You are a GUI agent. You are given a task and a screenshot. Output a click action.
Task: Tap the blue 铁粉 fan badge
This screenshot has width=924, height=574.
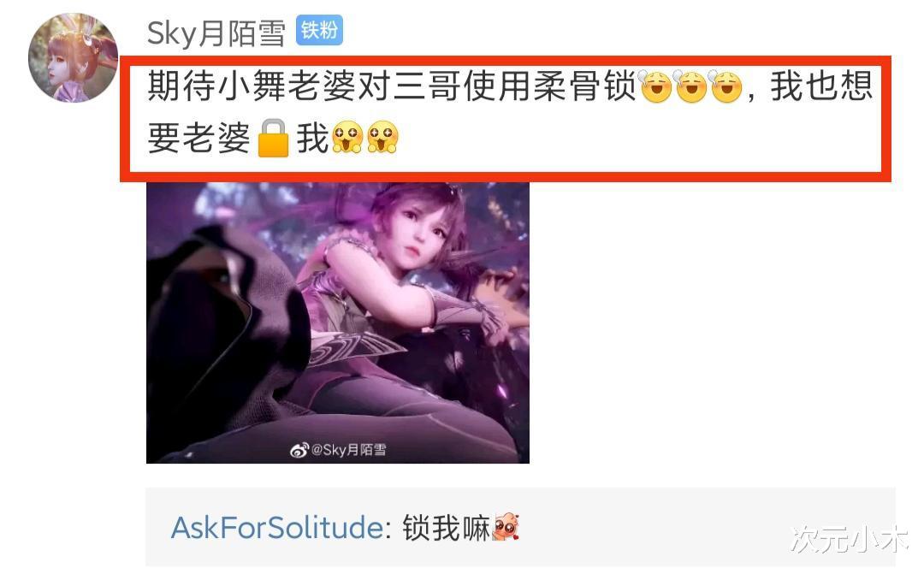[x=319, y=30]
